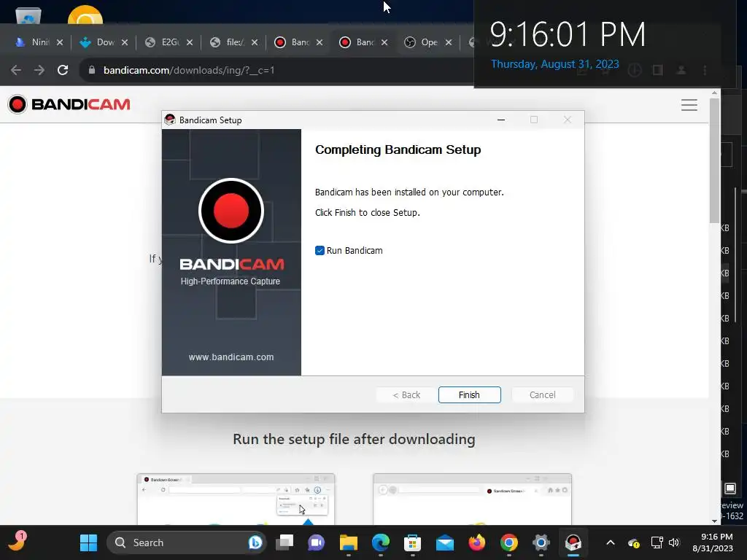This screenshot has height=560, width=747.
Task: Click the lock icon in address bar
Action: click(92, 70)
